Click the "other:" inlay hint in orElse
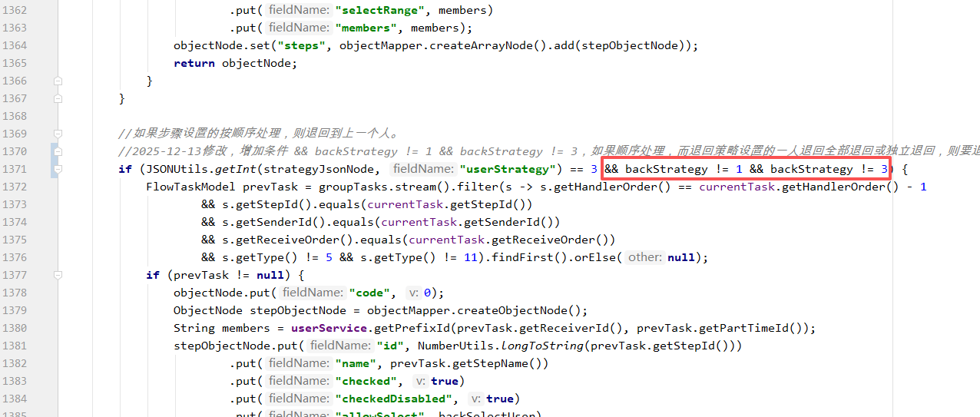 point(644,257)
